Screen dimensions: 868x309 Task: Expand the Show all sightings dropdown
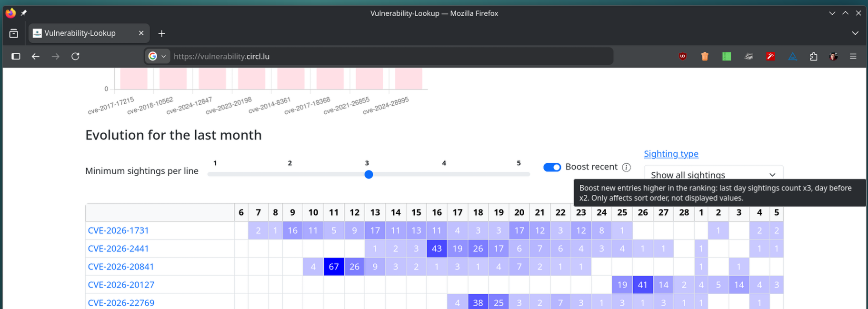point(713,174)
